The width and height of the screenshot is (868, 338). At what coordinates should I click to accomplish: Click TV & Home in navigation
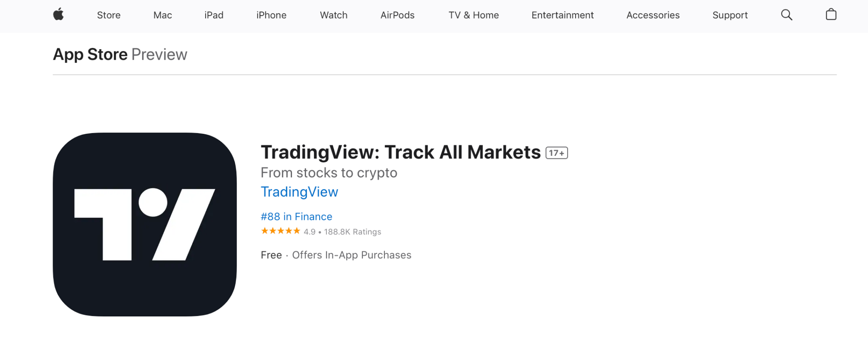pyautogui.click(x=473, y=15)
